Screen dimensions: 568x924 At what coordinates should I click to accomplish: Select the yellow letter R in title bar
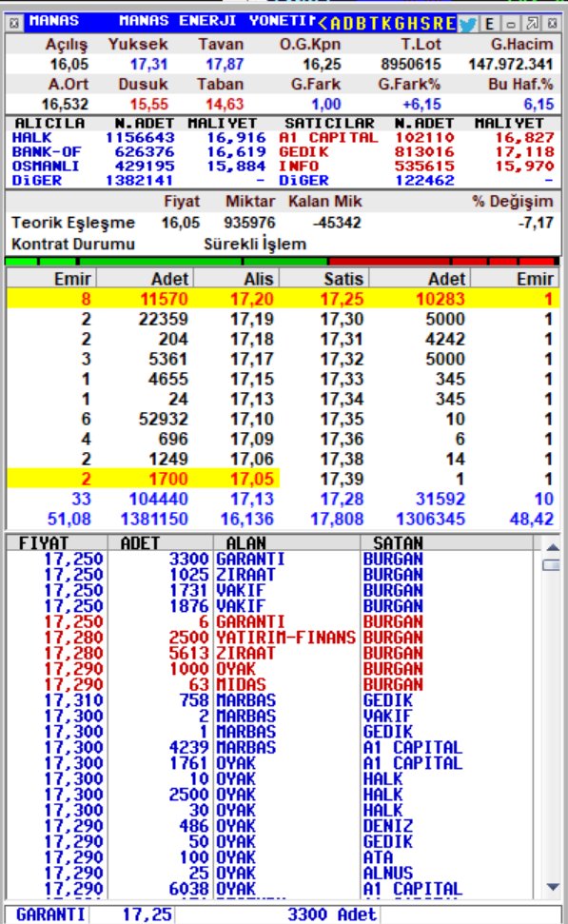tap(438, 24)
